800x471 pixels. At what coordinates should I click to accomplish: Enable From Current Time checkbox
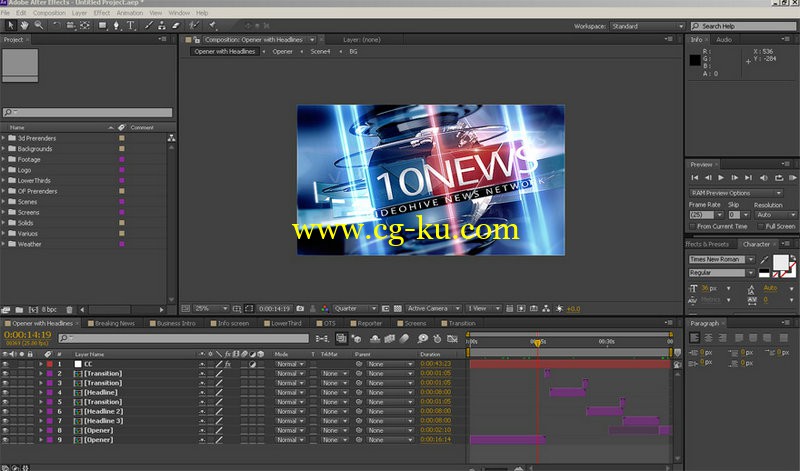pos(692,227)
